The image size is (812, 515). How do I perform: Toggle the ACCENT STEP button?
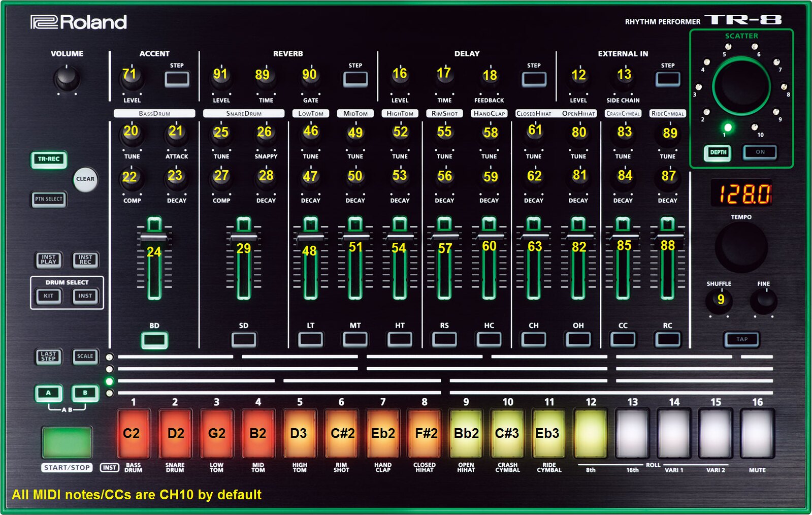177,79
